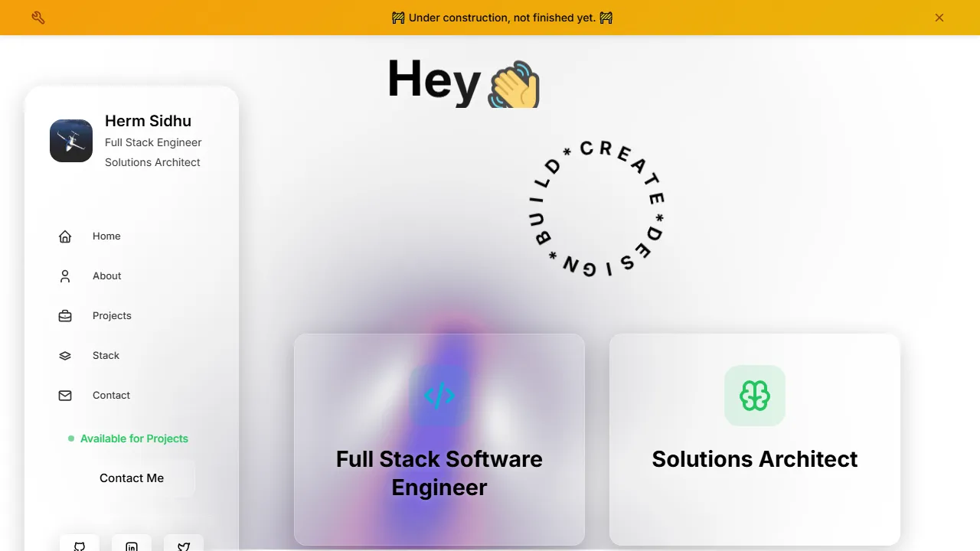Click the circular Create Design Build text badge
The image size is (980, 551).
(x=597, y=208)
